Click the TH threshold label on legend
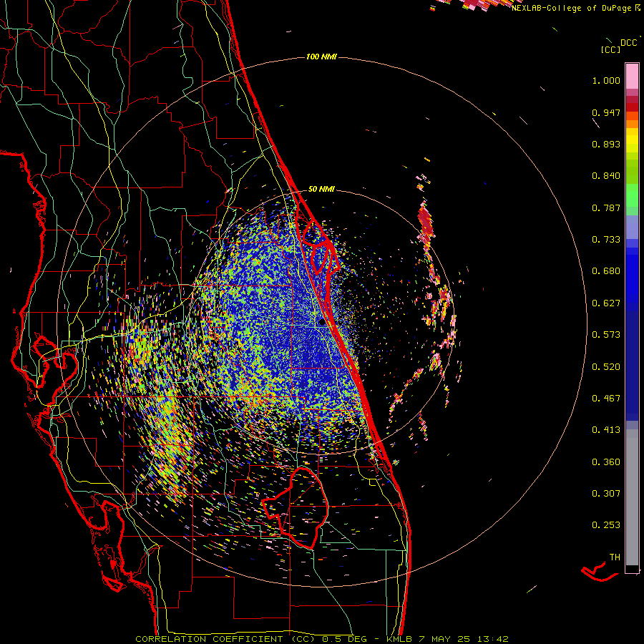This screenshot has height=644, width=644. tap(615, 557)
